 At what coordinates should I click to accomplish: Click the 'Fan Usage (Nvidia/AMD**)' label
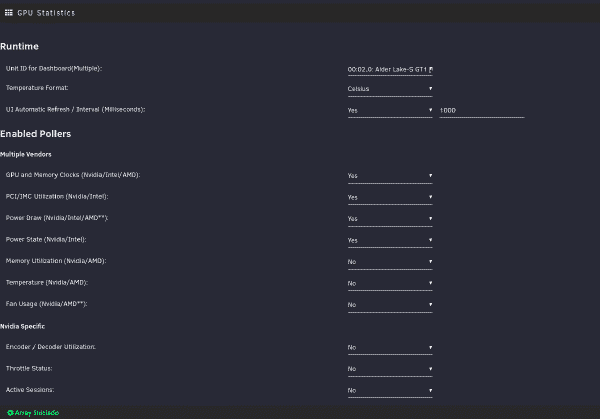tap(46, 304)
